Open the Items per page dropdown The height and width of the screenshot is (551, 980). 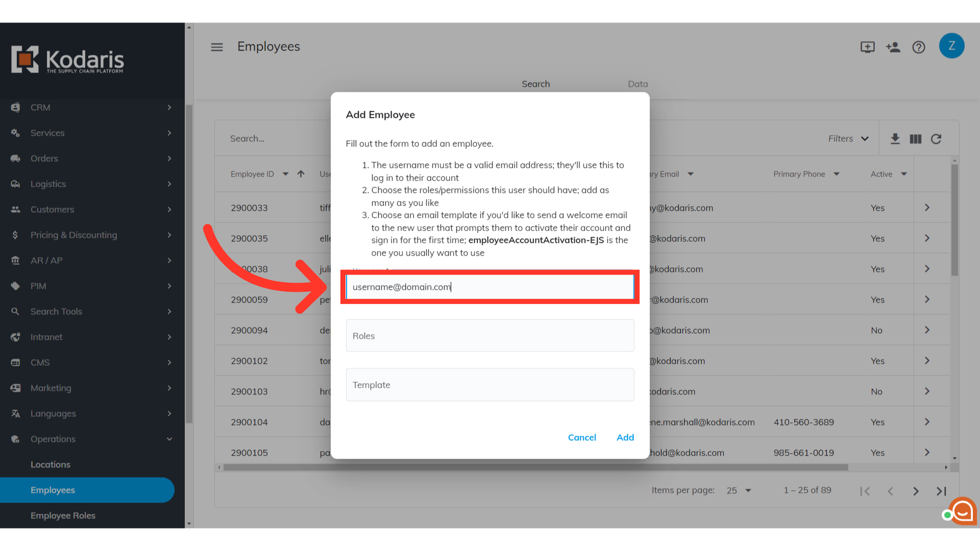click(x=739, y=490)
